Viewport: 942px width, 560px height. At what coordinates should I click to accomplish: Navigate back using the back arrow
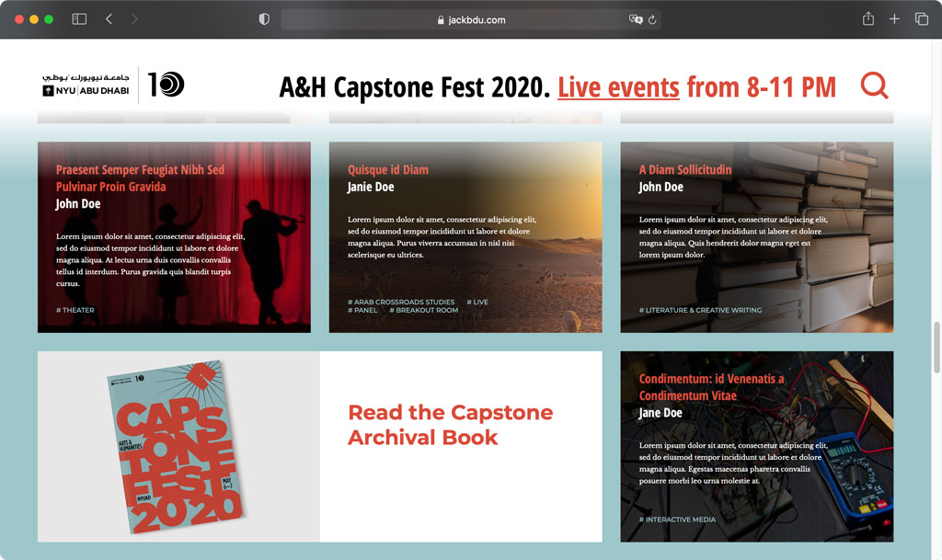point(109,17)
